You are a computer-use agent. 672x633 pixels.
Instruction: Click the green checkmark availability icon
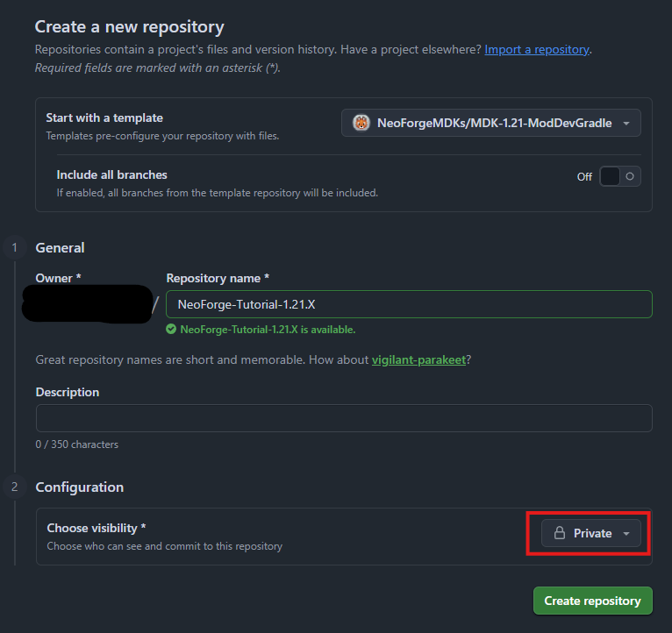coord(171,330)
